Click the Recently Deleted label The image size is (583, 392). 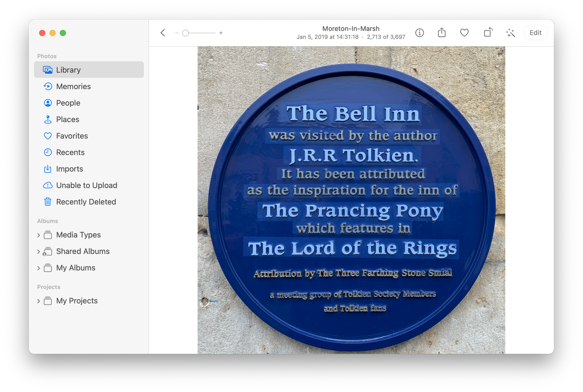[x=86, y=202]
